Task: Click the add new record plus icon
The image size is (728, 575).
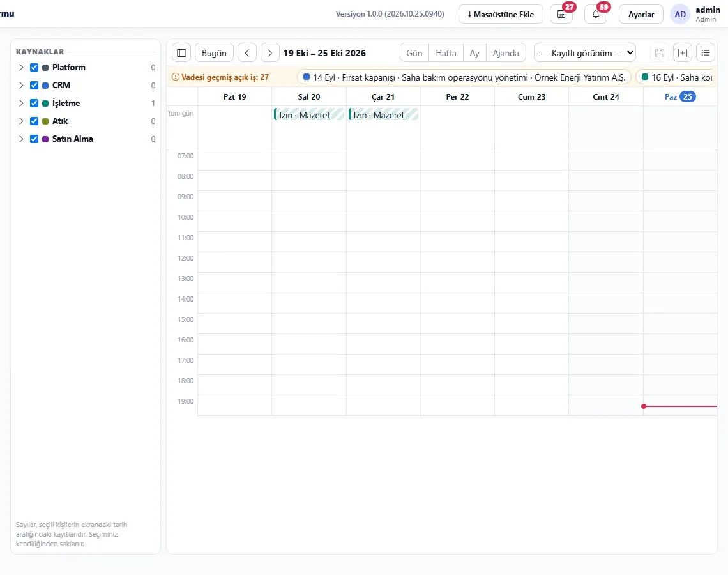Action: pos(683,53)
